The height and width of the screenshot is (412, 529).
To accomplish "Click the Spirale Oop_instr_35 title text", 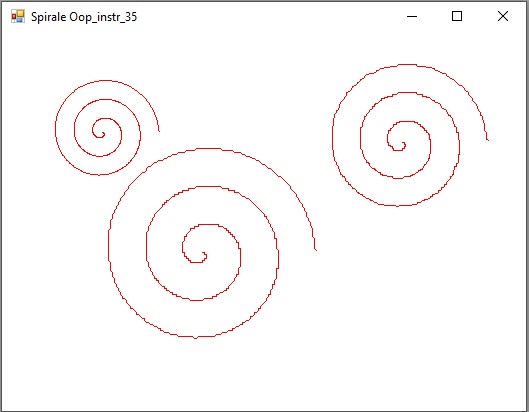I will point(84,17).
